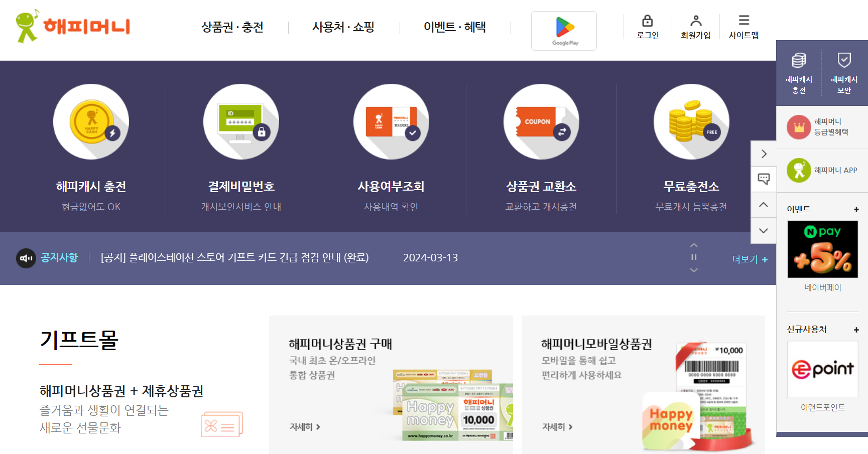Click 자세히 under 해피머니상품권 구매
868x454 pixels.
pyautogui.click(x=304, y=426)
